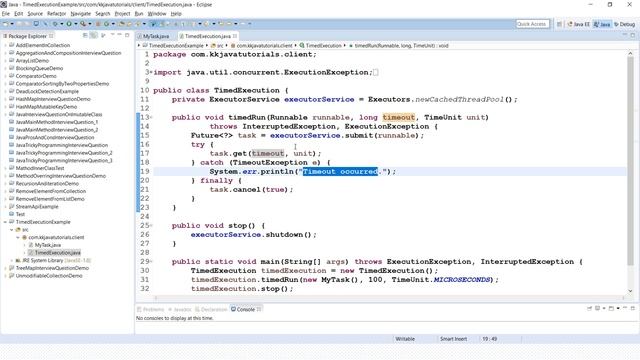Open the Navigate menu

point(80,13)
